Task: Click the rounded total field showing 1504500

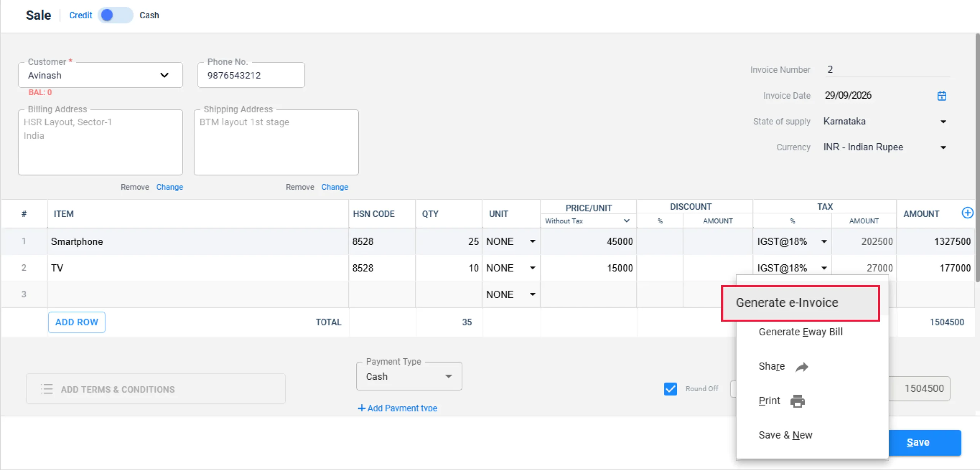Action: click(919, 389)
